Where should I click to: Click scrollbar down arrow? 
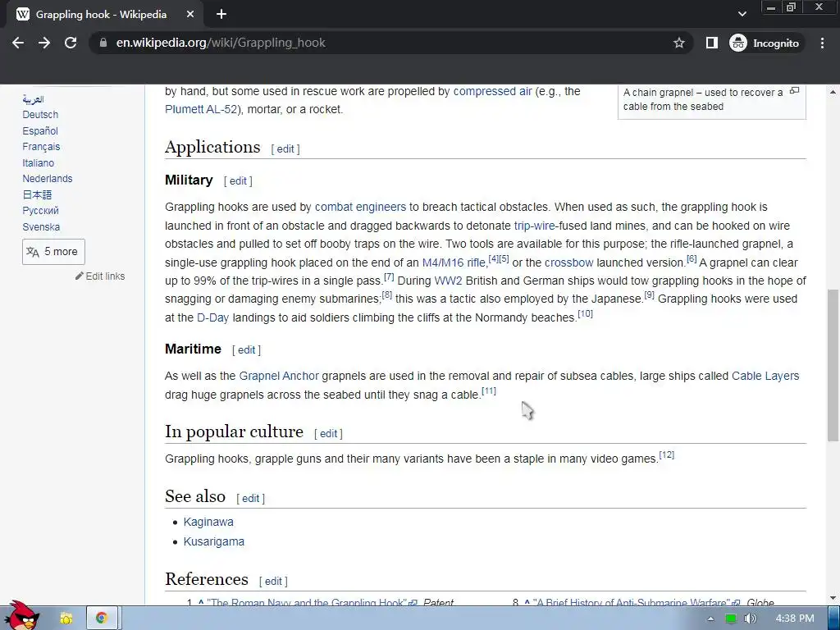point(833,598)
